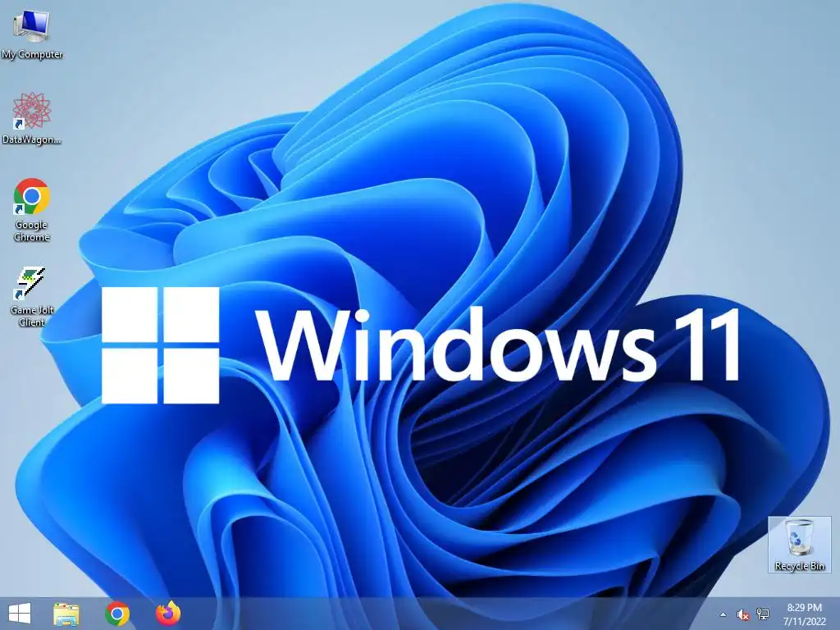Select the Recycle Bin icon

[x=799, y=545]
